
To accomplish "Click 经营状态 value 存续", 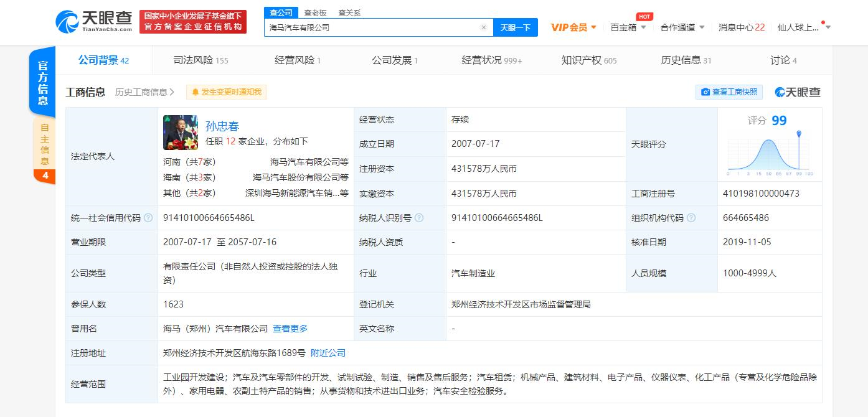I will 460,119.
